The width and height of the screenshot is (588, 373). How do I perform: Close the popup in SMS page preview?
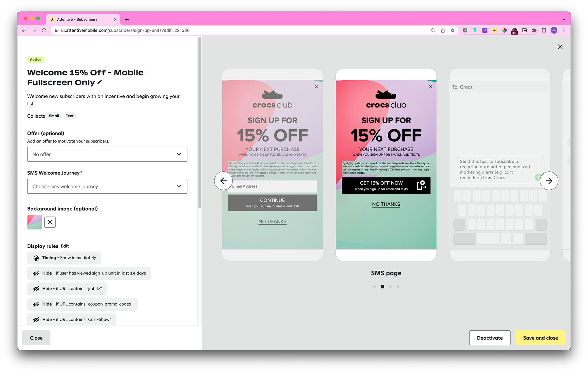430,87
